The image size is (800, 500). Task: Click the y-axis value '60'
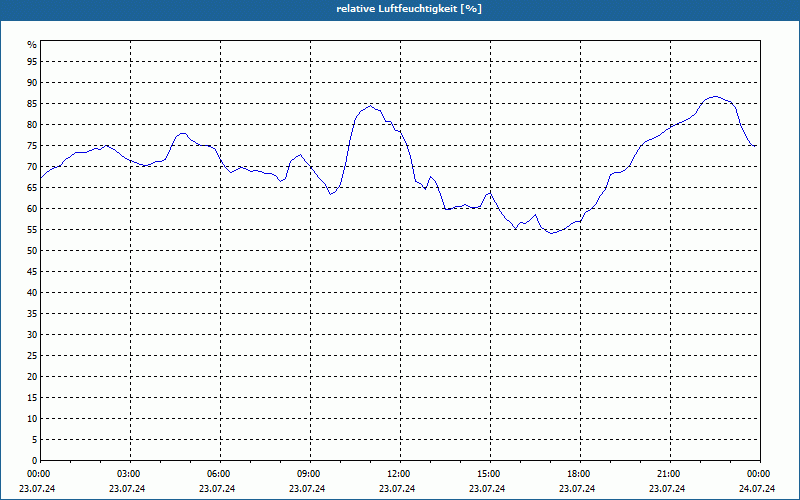pyautogui.click(x=32, y=209)
